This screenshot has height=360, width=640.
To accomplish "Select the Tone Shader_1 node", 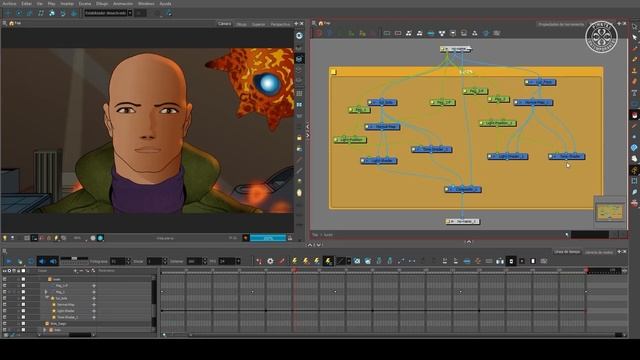I will pos(432,149).
